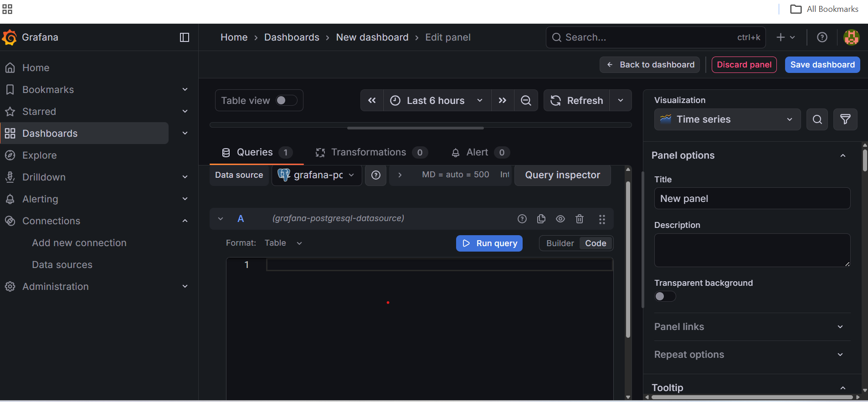868x402 pixels.
Task: Select the Alert tab
Action: pos(480,153)
